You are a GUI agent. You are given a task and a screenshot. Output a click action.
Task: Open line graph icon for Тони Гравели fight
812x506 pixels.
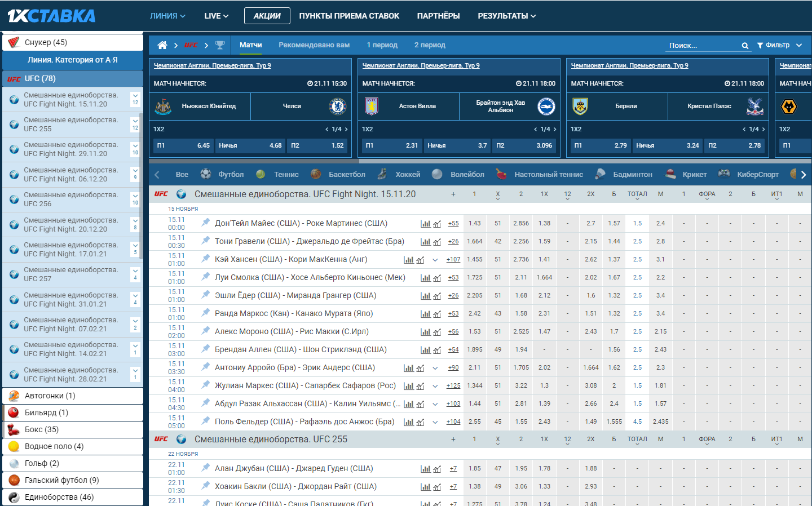pos(437,242)
